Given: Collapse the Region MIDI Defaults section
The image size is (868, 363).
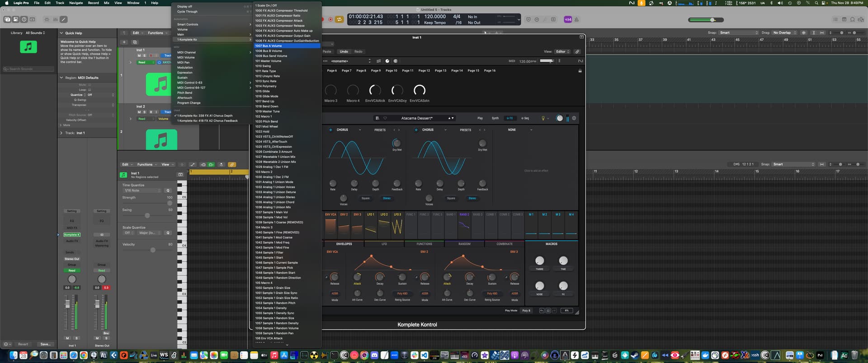Looking at the screenshot, I should point(61,78).
